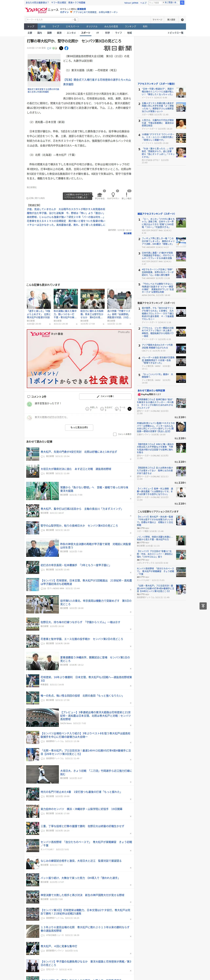
Task: Click the back-to-top arrow button
Action: coord(203,606)
